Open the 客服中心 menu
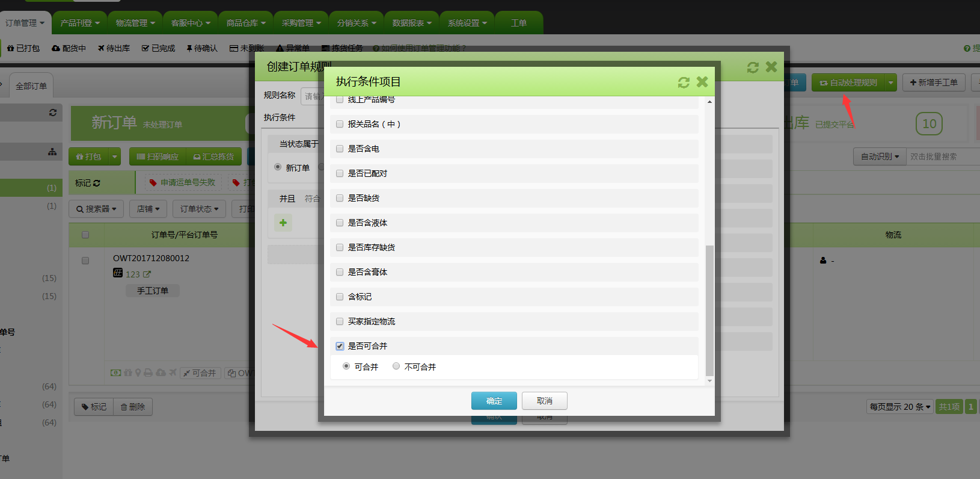The height and width of the screenshot is (479, 980). click(x=191, y=23)
